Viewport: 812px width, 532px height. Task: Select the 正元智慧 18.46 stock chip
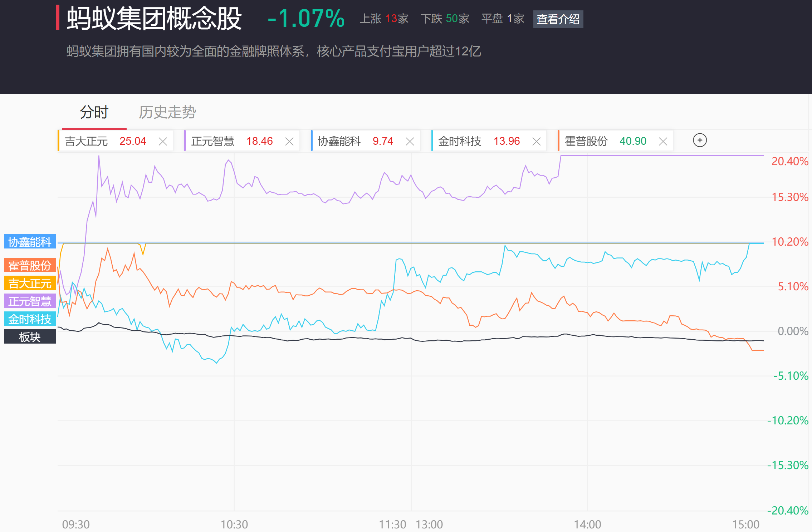click(x=242, y=141)
